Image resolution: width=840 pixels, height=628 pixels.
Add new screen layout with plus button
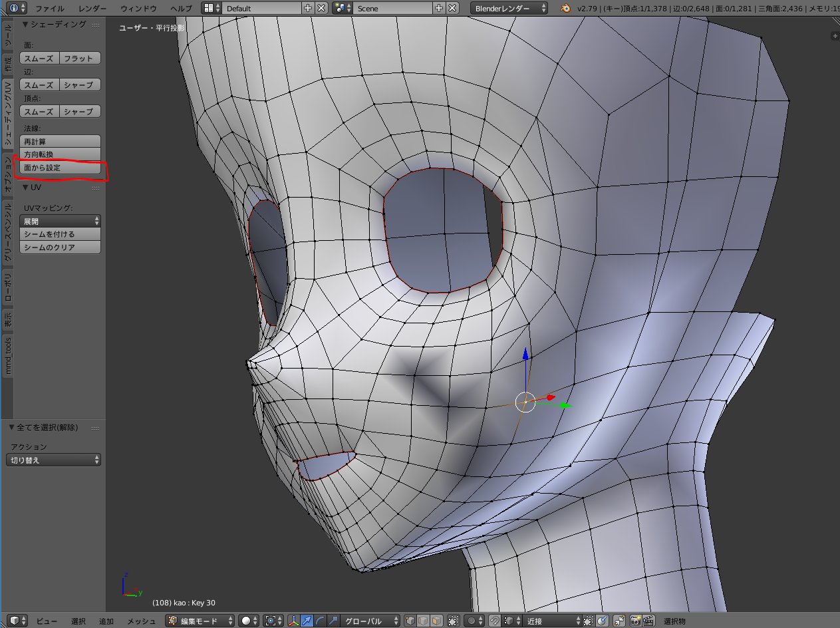(x=308, y=8)
